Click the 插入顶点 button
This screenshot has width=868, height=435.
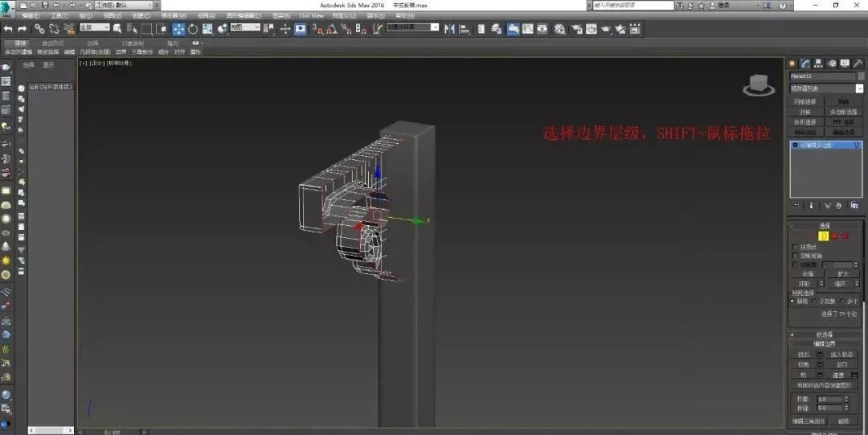click(842, 355)
